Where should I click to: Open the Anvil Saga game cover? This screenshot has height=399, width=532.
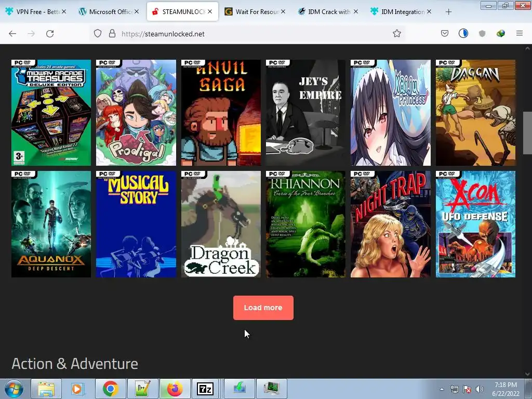(221, 113)
